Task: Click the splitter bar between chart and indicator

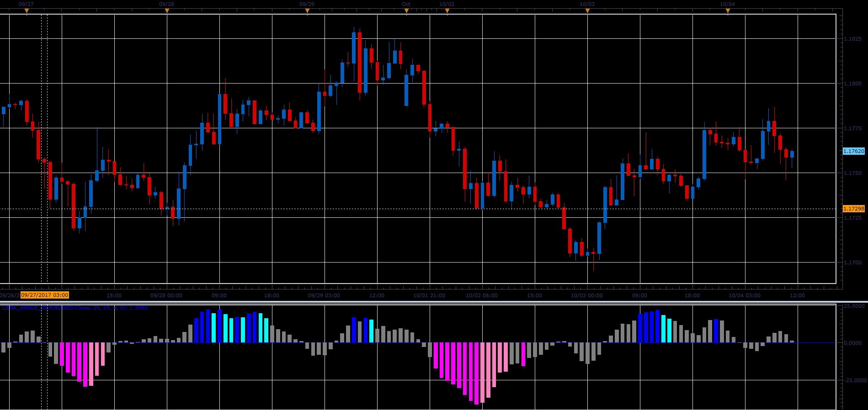Action: [434, 302]
